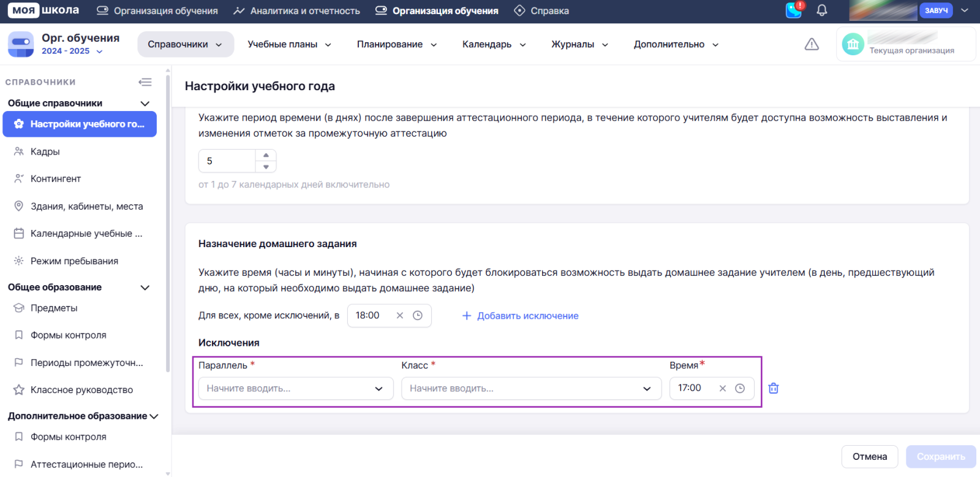The width and height of the screenshot is (980, 477).
Task: Open the warning triangle alert icon
Action: [812, 44]
